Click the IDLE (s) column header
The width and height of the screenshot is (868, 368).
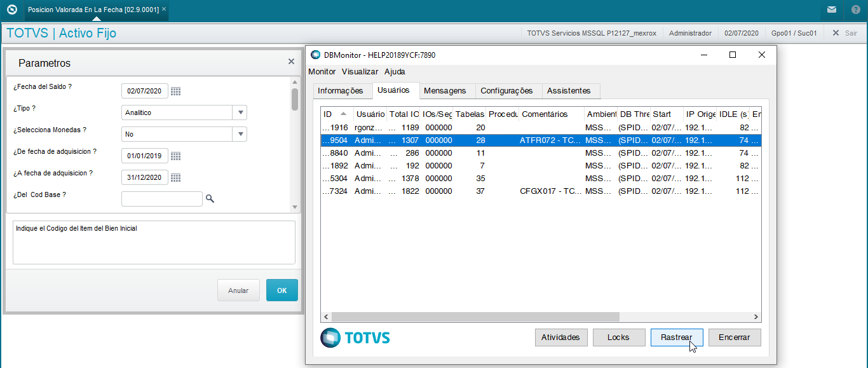733,114
